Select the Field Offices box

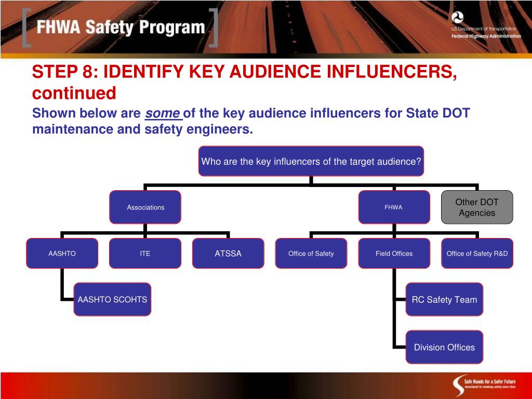tap(394, 254)
